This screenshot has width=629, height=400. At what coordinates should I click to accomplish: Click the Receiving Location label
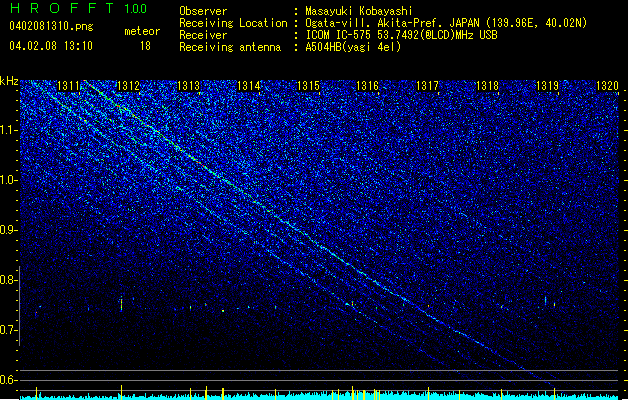[x=233, y=23]
